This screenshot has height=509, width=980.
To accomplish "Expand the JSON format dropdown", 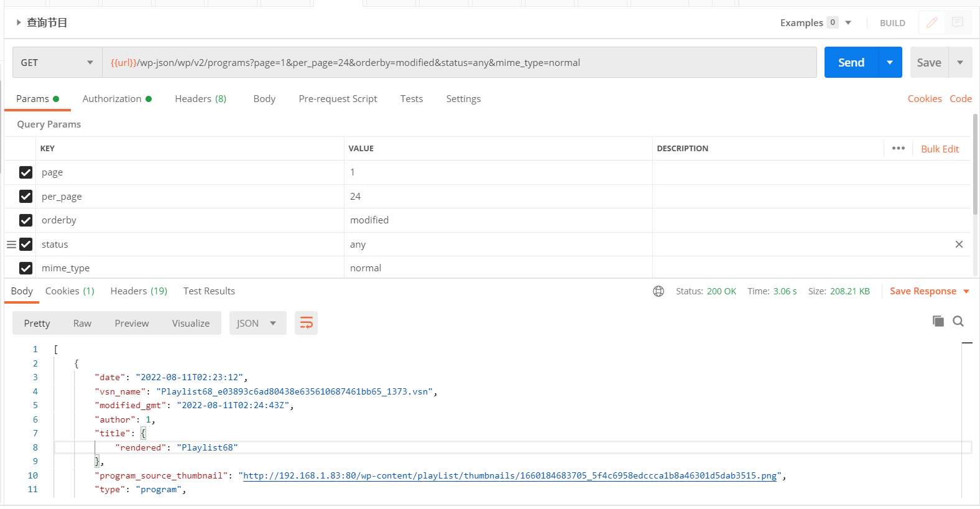I will click(x=257, y=323).
